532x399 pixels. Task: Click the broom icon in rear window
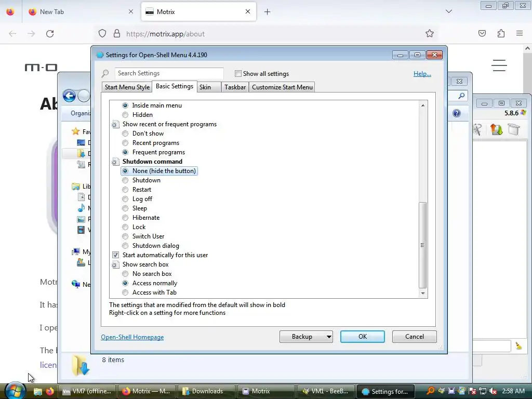[518, 345]
